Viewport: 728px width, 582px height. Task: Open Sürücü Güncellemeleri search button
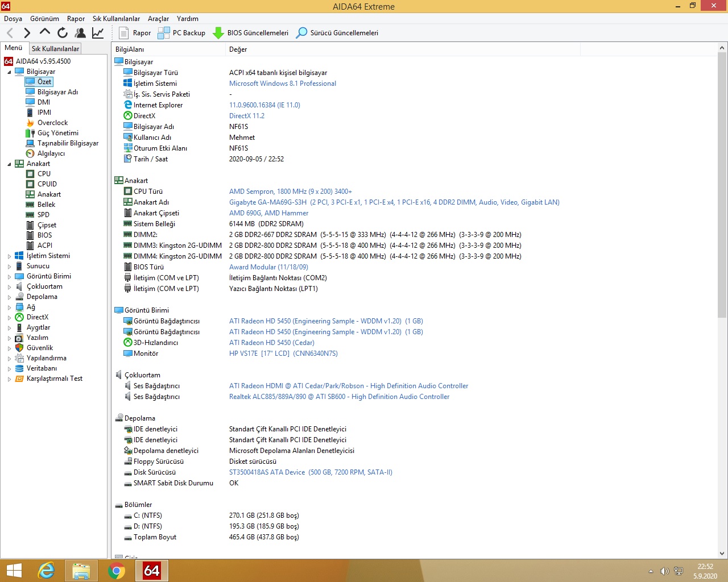[337, 33]
